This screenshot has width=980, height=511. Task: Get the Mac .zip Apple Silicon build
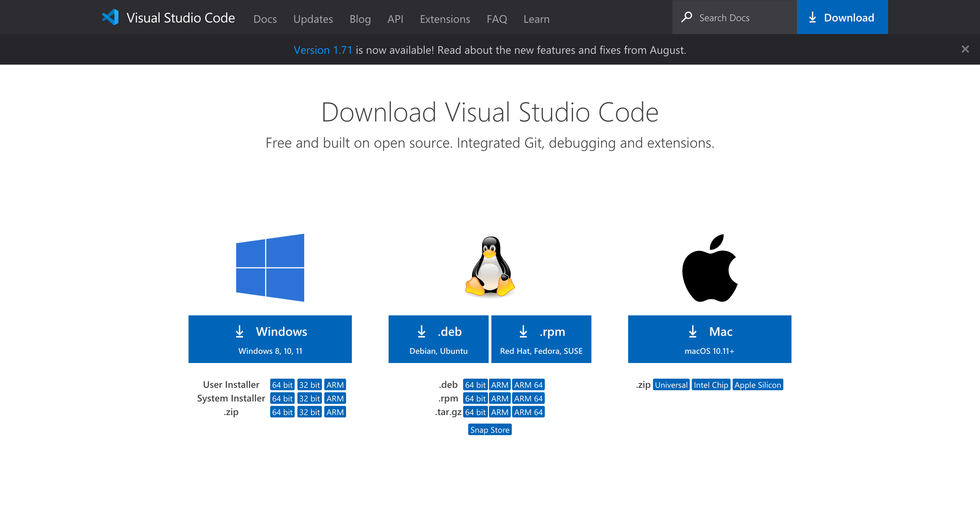[757, 384]
